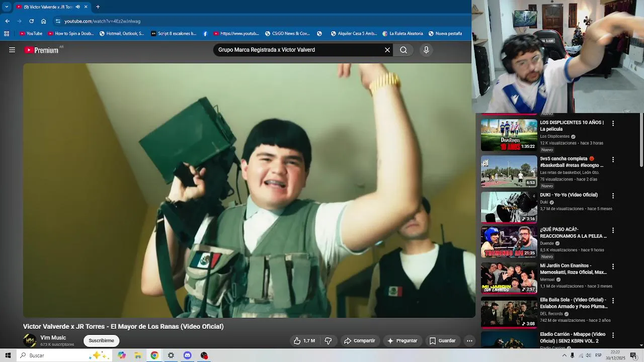This screenshot has width=644, height=362.
Task: Reload the current YouTube page
Action: click(31, 21)
